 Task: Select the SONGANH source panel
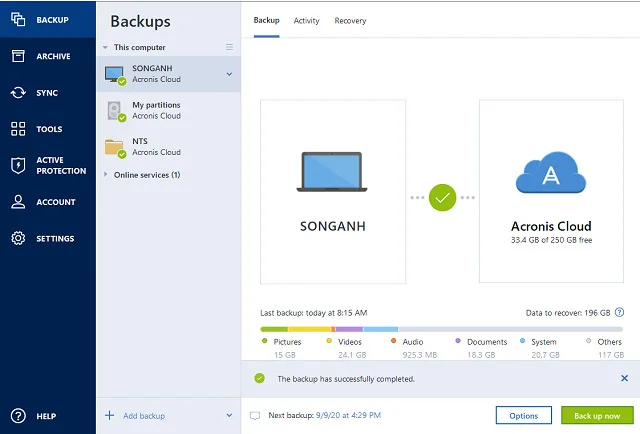coord(333,191)
